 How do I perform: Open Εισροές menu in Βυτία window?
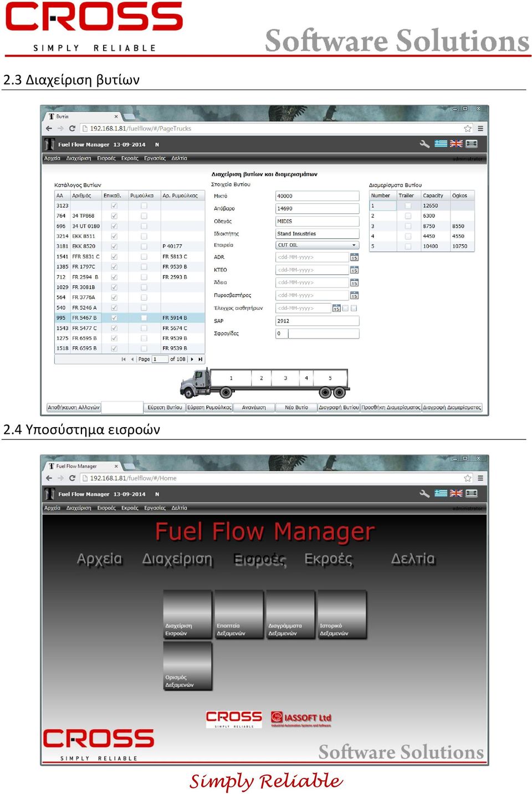click(x=106, y=158)
